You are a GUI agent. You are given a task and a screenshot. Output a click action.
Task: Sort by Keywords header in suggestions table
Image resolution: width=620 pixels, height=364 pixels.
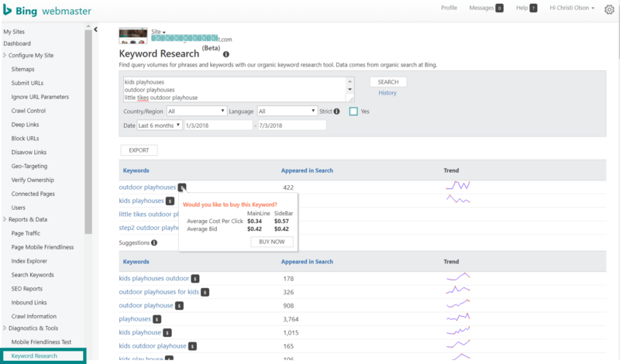coord(136,262)
